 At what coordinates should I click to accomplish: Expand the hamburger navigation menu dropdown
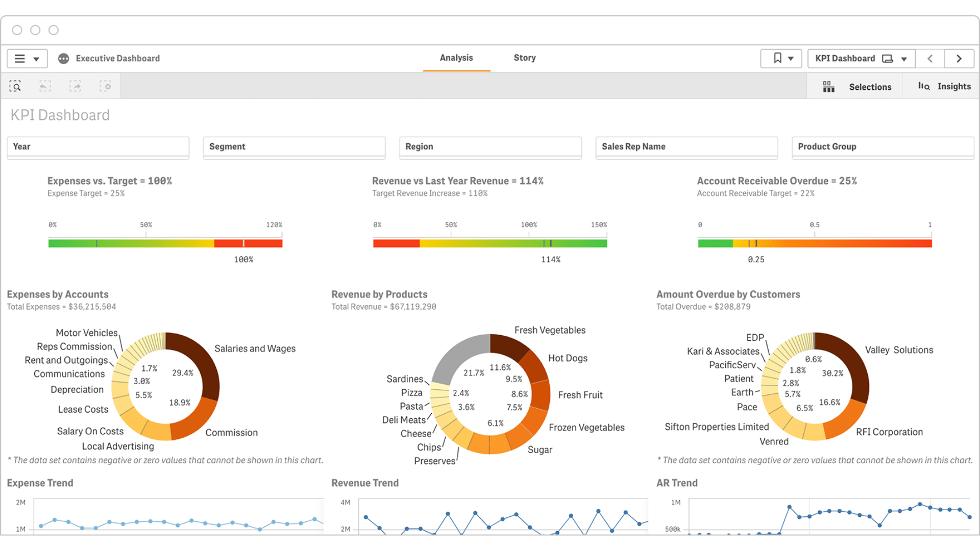[27, 59]
